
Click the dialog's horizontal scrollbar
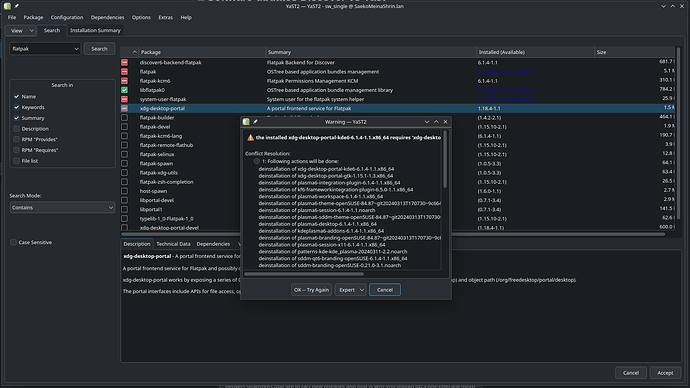(304, 274)
